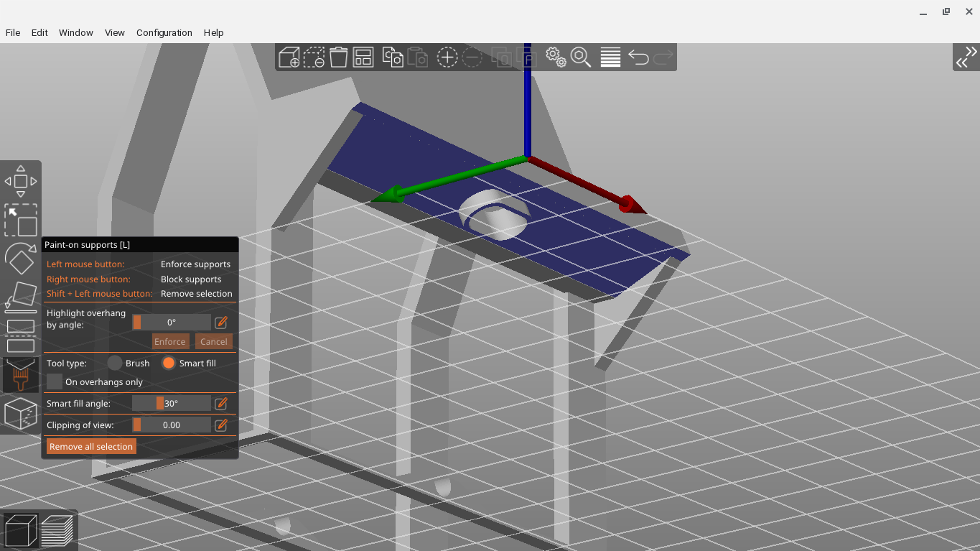The height and width of the screenshot is (551, 980).
Task: Click the Add model cube icon
Action: click(x=289, y=57)
